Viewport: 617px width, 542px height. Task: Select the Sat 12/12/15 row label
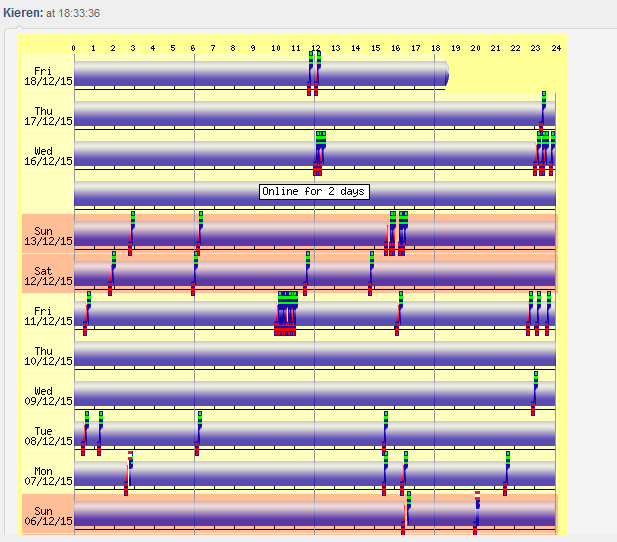click(48, 276)
